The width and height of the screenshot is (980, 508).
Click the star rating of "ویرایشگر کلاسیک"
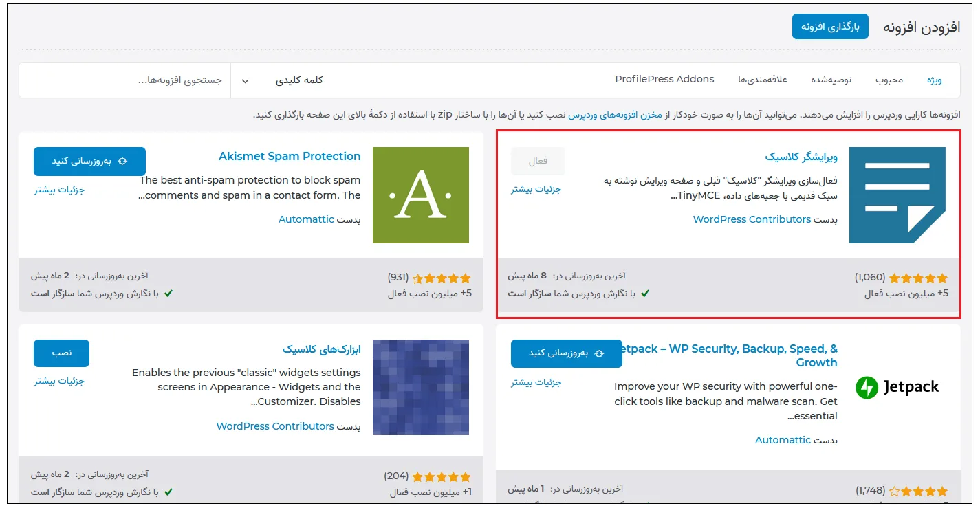[918, 278]
